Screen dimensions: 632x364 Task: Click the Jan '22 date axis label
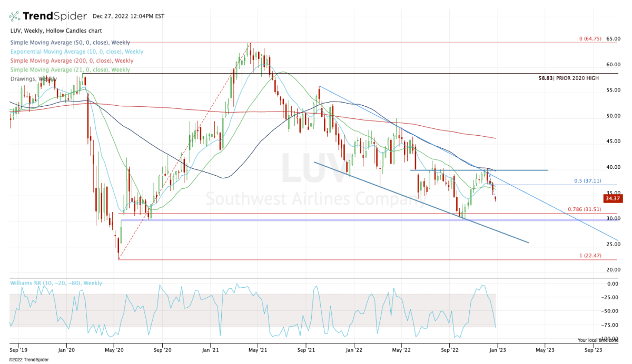354,349
